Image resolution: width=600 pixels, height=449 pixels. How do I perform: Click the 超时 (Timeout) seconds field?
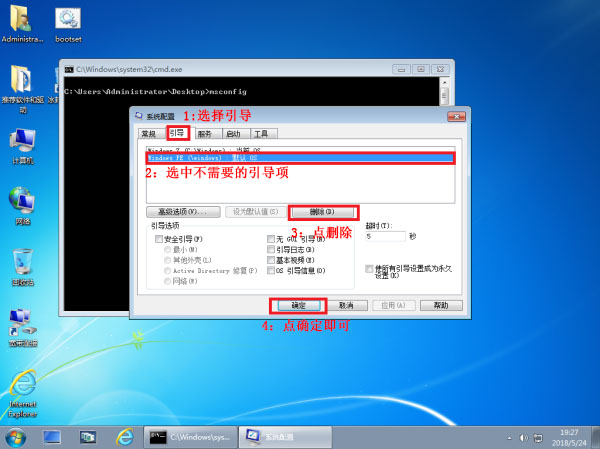[385, 237]
